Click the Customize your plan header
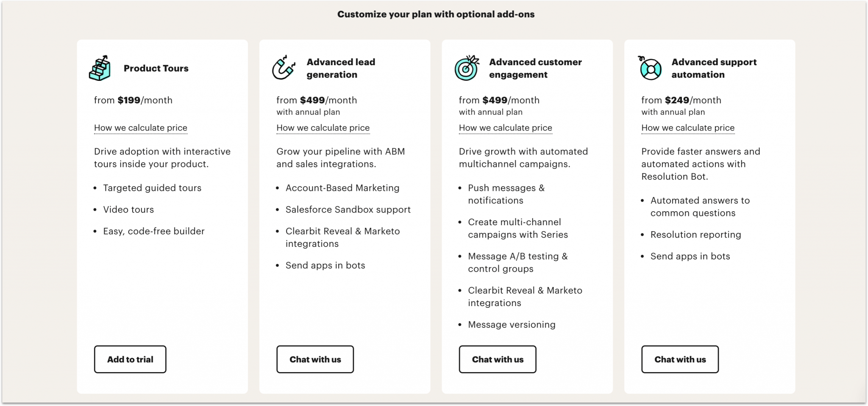This screenshot has height=406, width=868. (435, 14)
